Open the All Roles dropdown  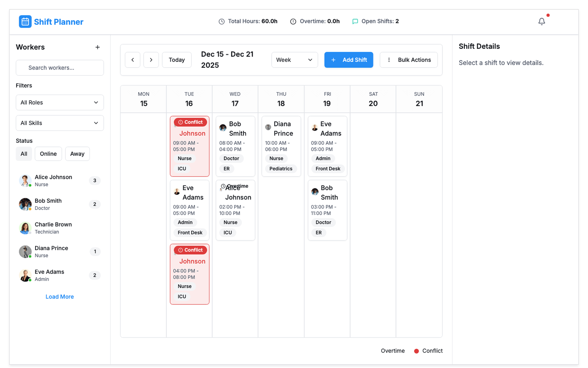click(60, 102)
